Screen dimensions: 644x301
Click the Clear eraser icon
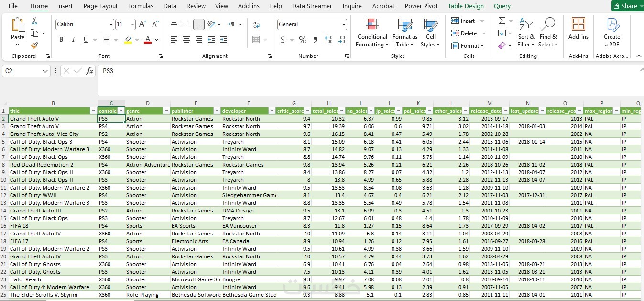click(502, 45)
